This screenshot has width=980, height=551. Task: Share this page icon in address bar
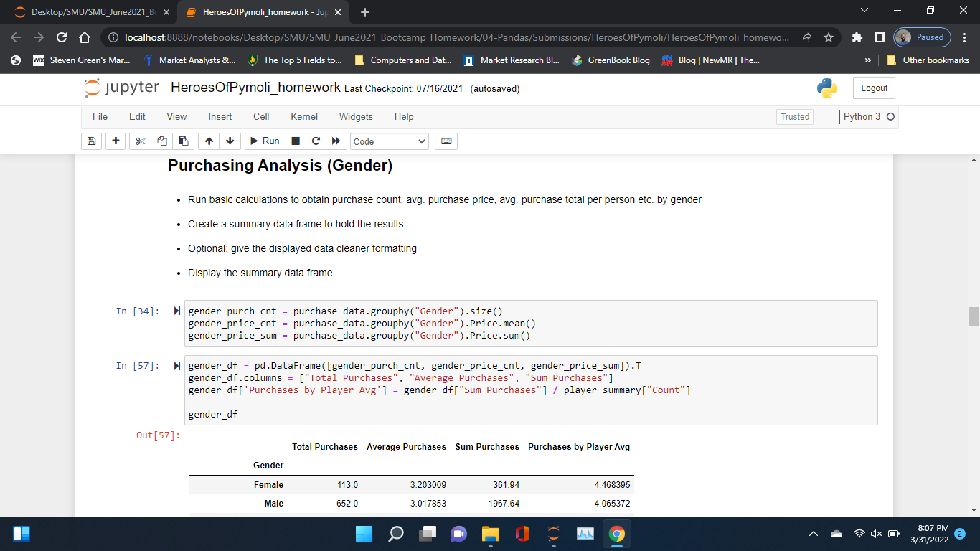click(806, 37)
